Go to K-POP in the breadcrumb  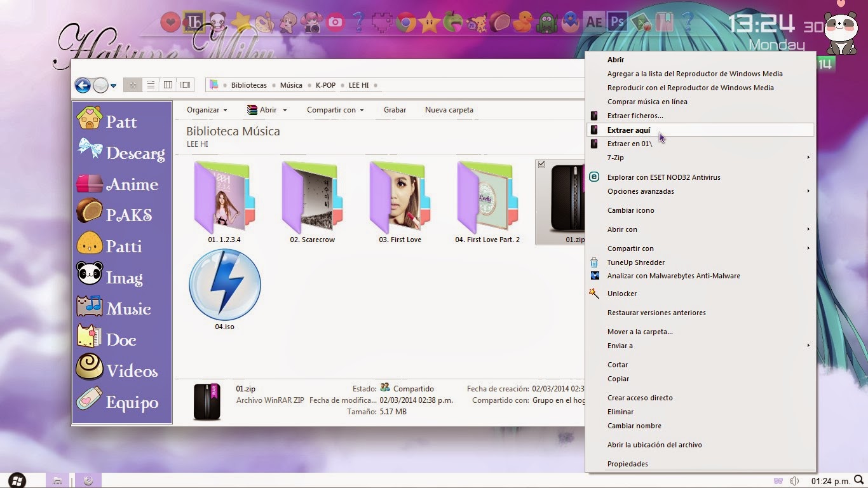point(325,85)
